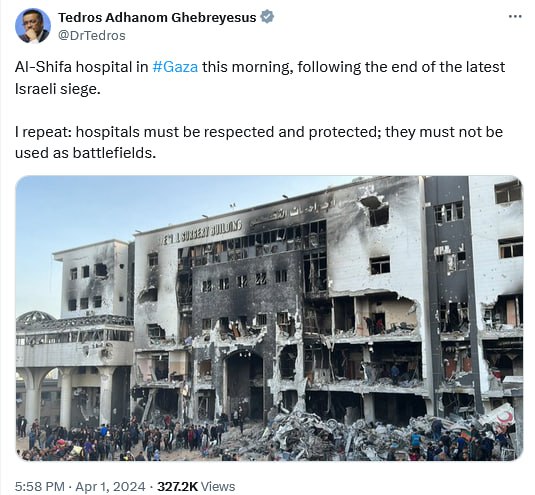Click the 'Surgery Building' sign in the photo

(201, 233)
